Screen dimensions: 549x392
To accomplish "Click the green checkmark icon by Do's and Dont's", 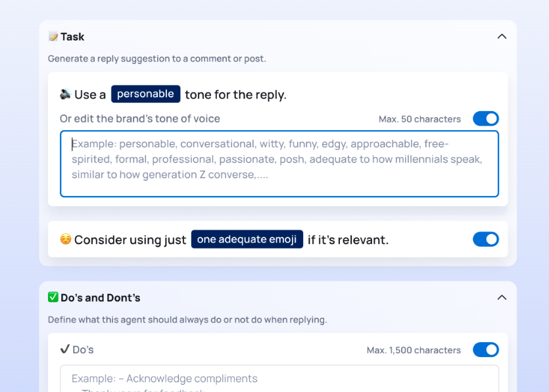I will tap(53, 297).
